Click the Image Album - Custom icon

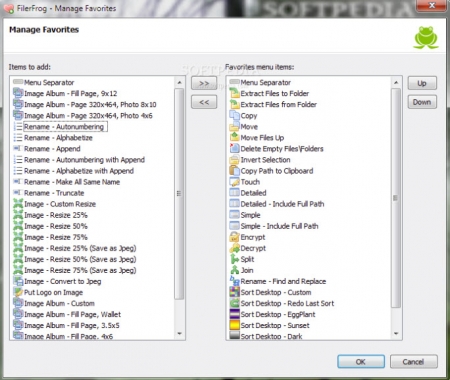(18, 303)
